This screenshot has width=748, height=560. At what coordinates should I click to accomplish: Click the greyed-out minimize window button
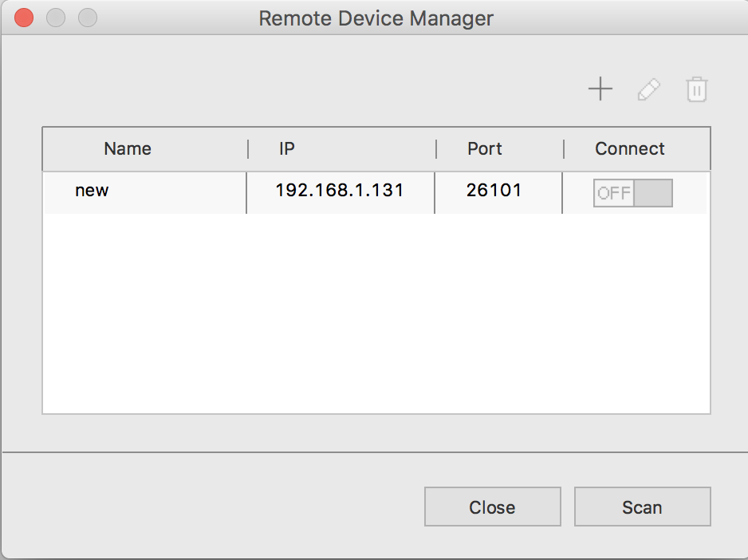pyautogui.click(x=56, y=18)
